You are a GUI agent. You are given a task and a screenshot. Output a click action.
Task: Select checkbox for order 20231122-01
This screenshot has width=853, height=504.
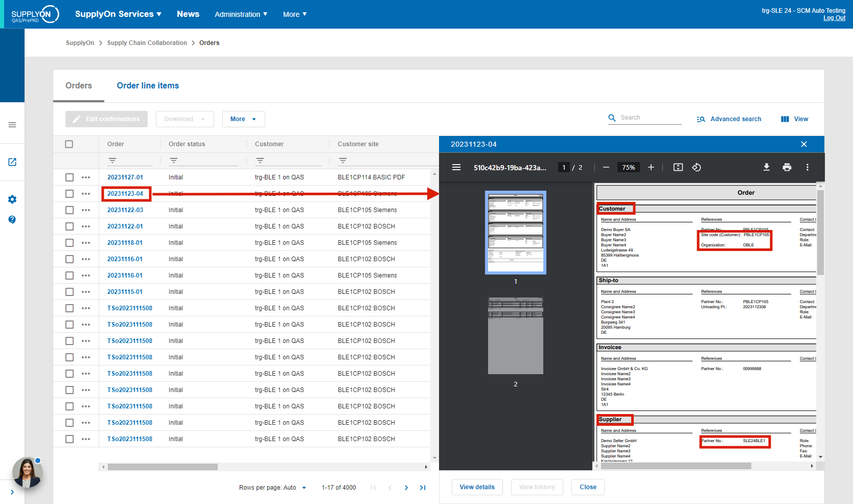tap(70, 226)
